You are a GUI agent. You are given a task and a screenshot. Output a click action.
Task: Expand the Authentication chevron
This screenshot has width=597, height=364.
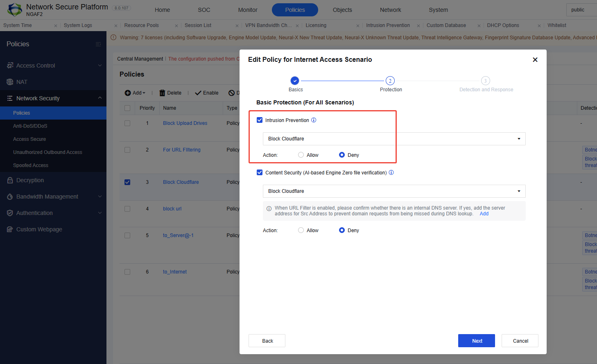[x=100, y=213]
